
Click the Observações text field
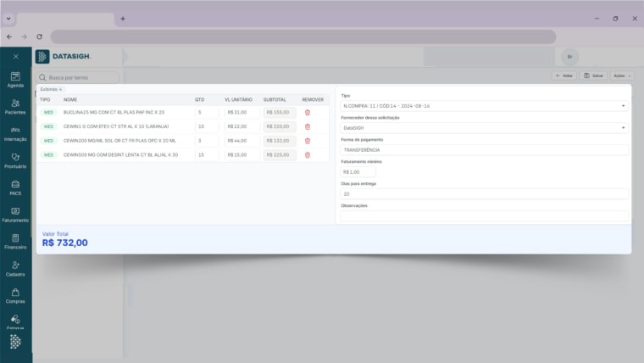484,216
